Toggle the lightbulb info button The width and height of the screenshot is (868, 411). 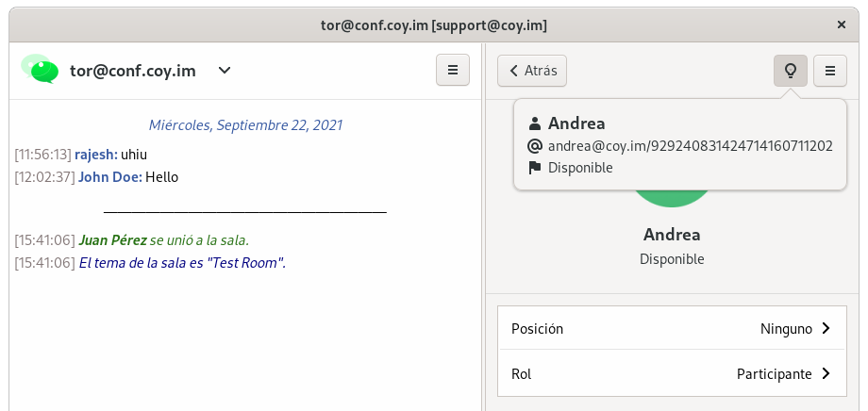click(791, 70)
